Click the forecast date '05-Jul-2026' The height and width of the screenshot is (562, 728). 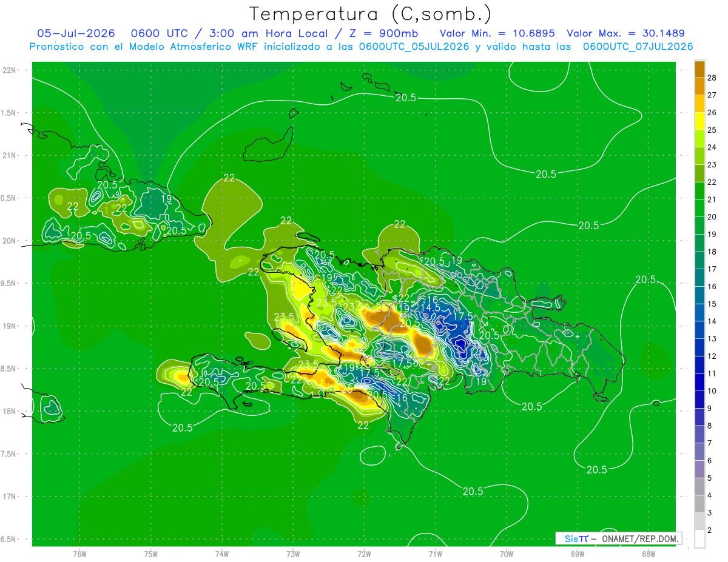coord(76,33)
